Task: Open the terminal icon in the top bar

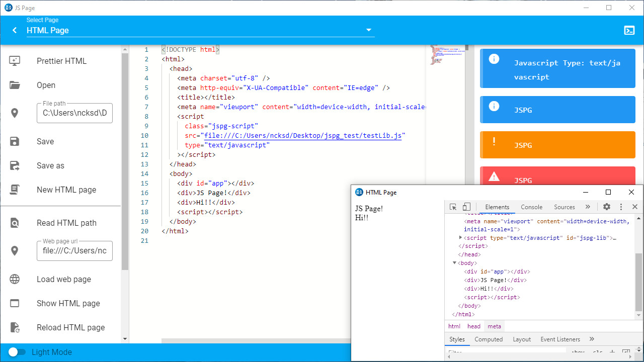Action: click(x=629, y=30)
